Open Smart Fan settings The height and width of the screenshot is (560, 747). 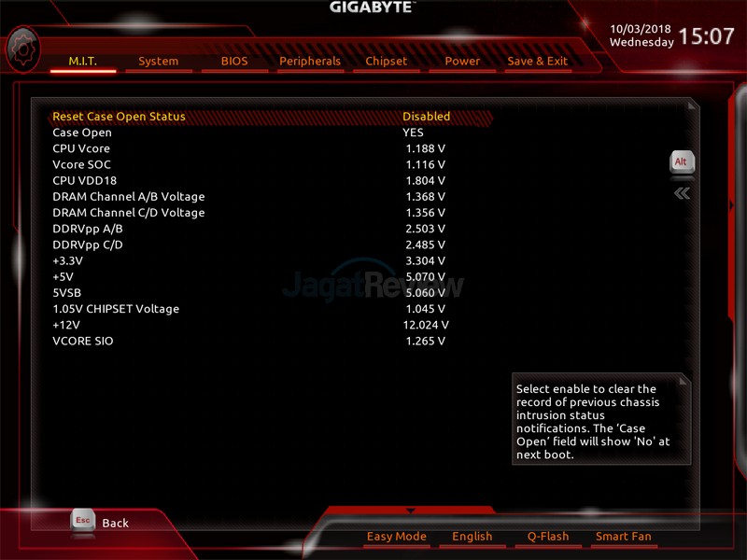click(x=623, y=537)
